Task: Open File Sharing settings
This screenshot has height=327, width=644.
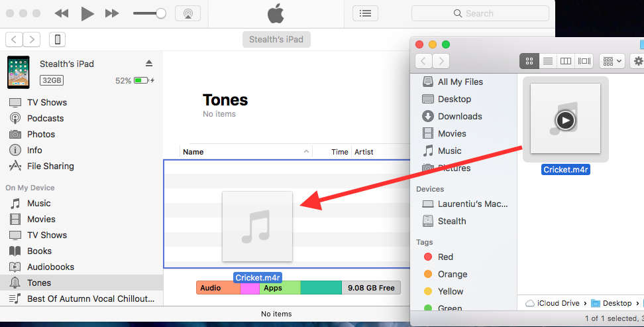Action: tap(50, 166)
